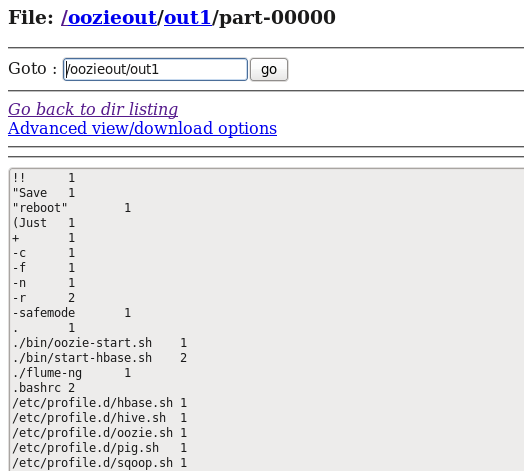Follow the Go back to dir listing link
This screenshot has height=471, width=524.
pyautogui.click(x=93, y=109)
